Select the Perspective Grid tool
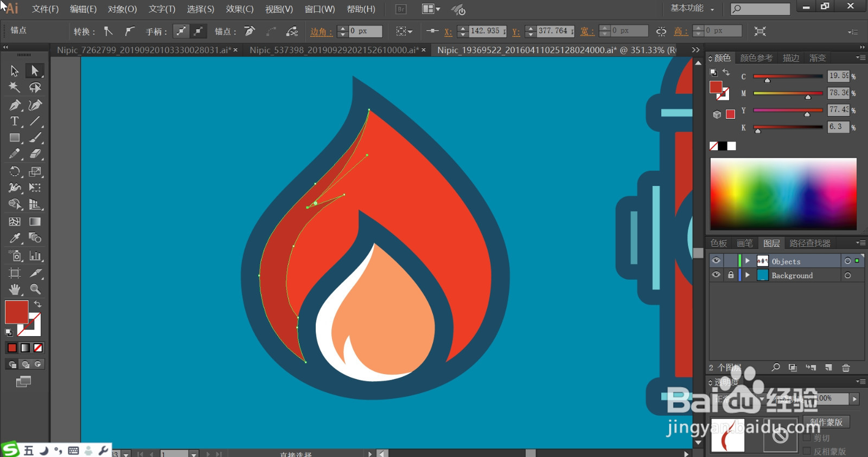Screen dimensions: 868x457 click(x=35, y=204)
